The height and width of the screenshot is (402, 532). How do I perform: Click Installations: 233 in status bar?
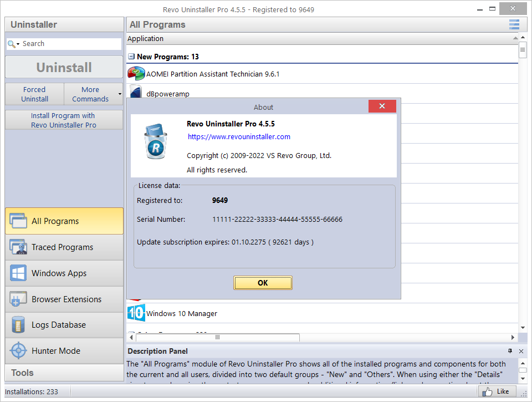(32, 392)
